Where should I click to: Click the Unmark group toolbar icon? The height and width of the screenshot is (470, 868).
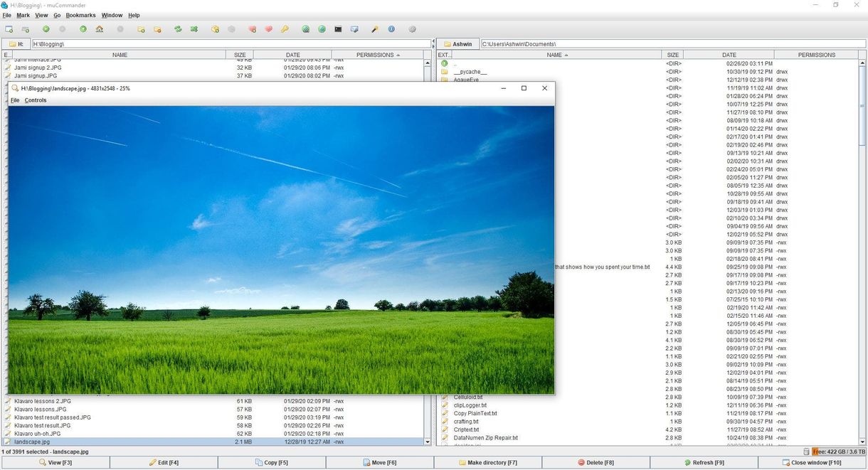pyautogui.click(x=157, y=29)
